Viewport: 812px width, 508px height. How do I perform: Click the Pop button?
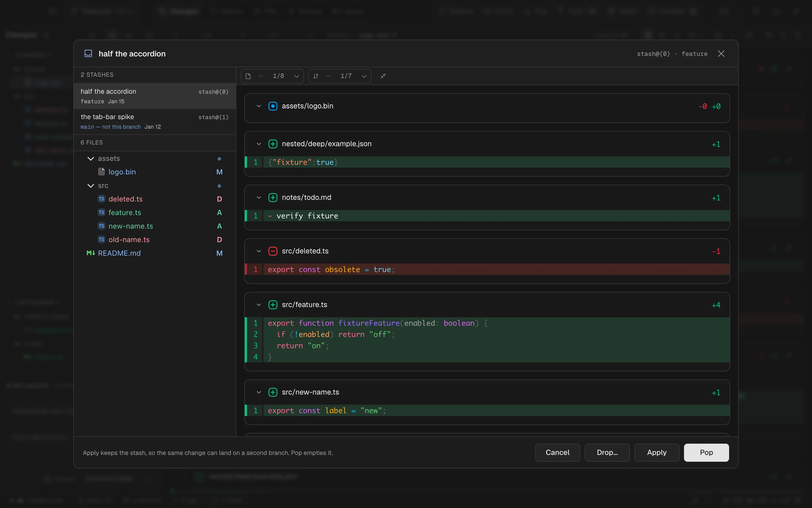(x=706, y=453)
